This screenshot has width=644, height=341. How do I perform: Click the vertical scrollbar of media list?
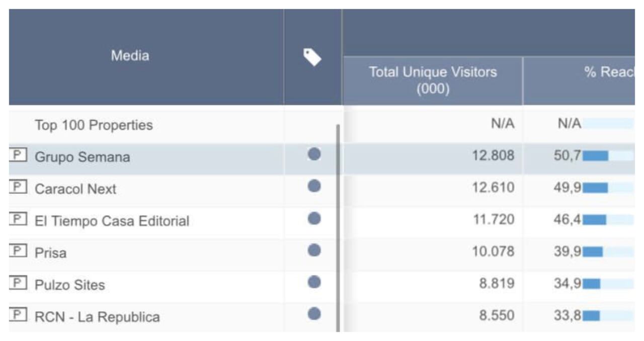coord(338,226)
